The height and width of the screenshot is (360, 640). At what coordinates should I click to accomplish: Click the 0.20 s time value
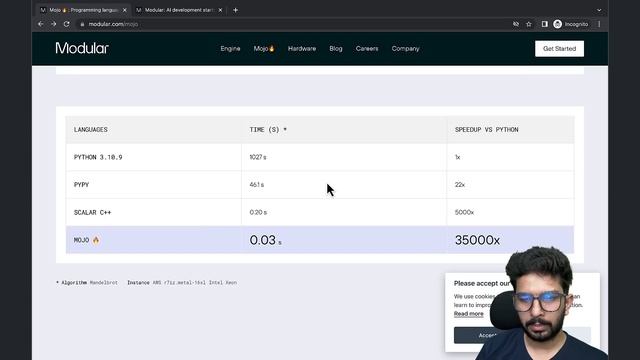pyautogui.click(x=258, y=212)
